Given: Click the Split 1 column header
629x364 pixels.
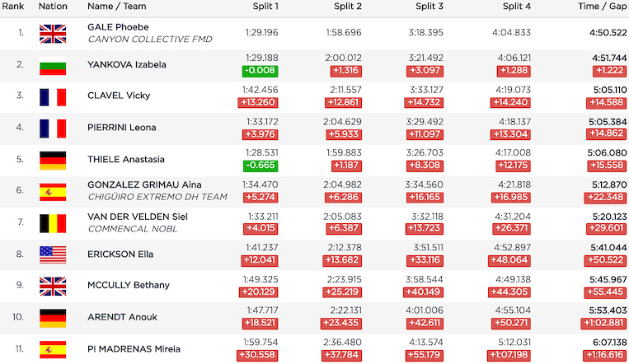Looking at the screenshot, I should pyautogui.click(x=265, y=7).
